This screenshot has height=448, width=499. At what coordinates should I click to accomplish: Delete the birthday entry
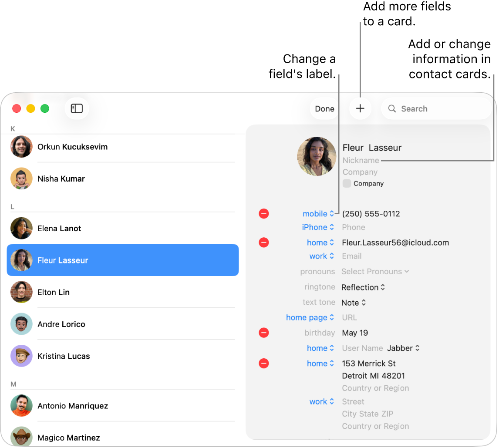(264, 333)
